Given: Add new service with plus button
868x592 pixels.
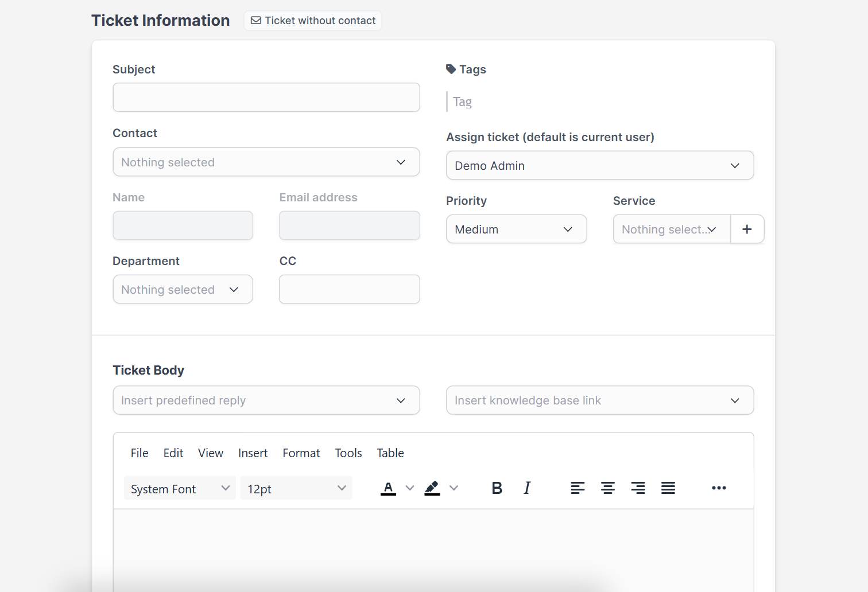Looking at the screenshot, I should tap(747, 229).
